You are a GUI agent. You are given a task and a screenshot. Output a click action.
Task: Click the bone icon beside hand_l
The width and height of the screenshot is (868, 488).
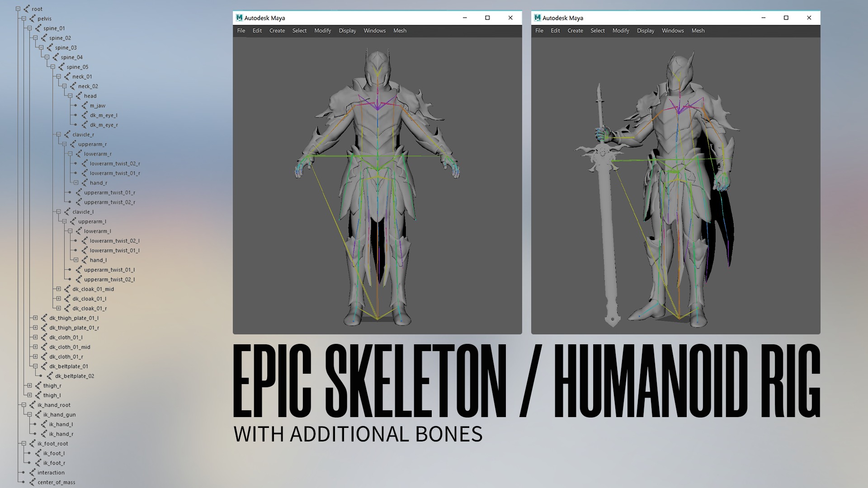(x=85, y=260)
